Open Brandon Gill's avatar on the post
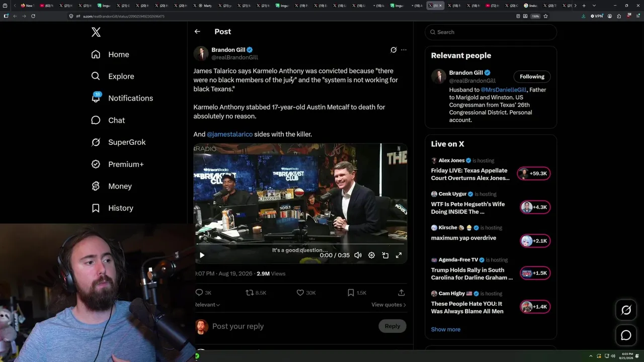Image resolution: width=644 pixels, height=362 pixels. tap(201, 54)
